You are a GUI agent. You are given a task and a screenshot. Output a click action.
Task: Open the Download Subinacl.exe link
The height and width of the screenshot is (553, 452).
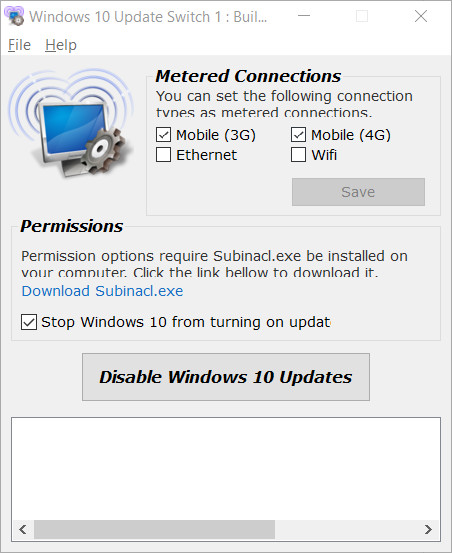coord(102,291)
